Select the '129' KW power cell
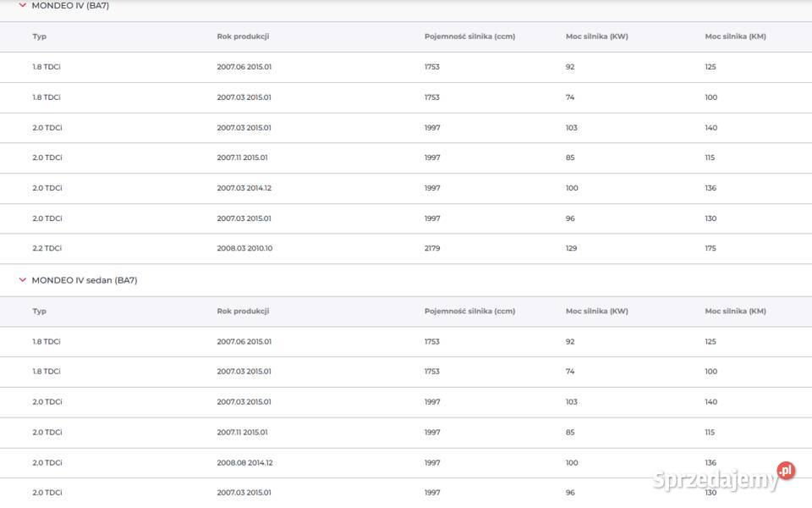The image size is (812, 508). 571,248
